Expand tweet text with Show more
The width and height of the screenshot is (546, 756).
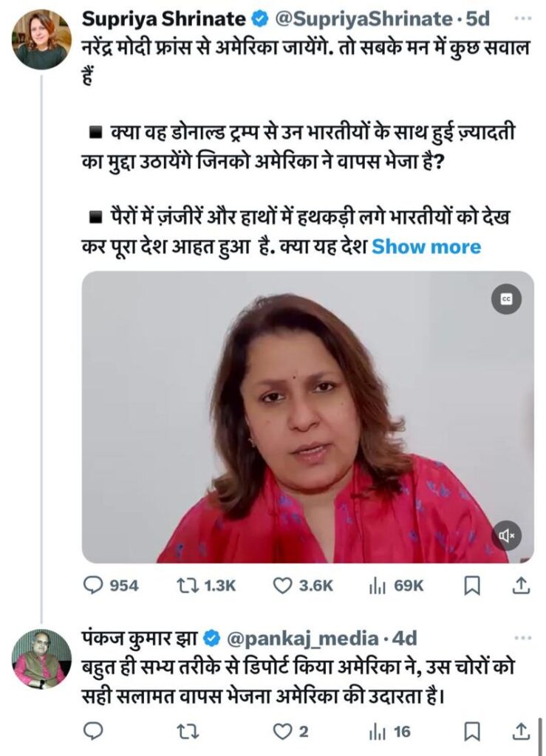(426, 247)
